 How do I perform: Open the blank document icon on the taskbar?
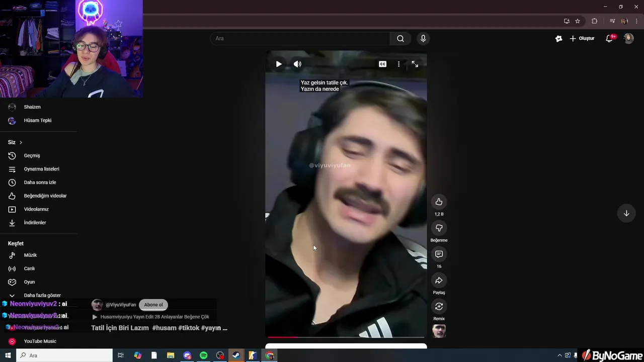tap(154, 355)
